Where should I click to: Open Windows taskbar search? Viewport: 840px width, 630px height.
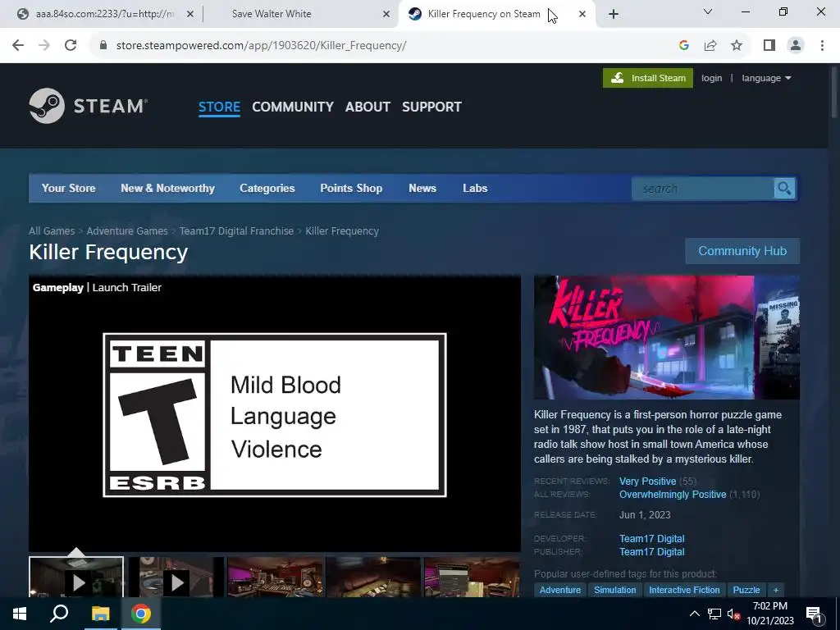(59, 614)
